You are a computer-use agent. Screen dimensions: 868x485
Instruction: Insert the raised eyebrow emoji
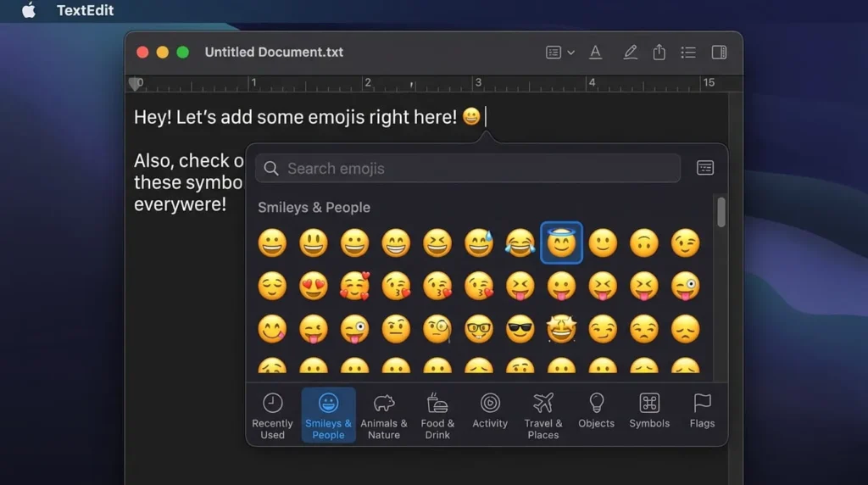[396, 329]
